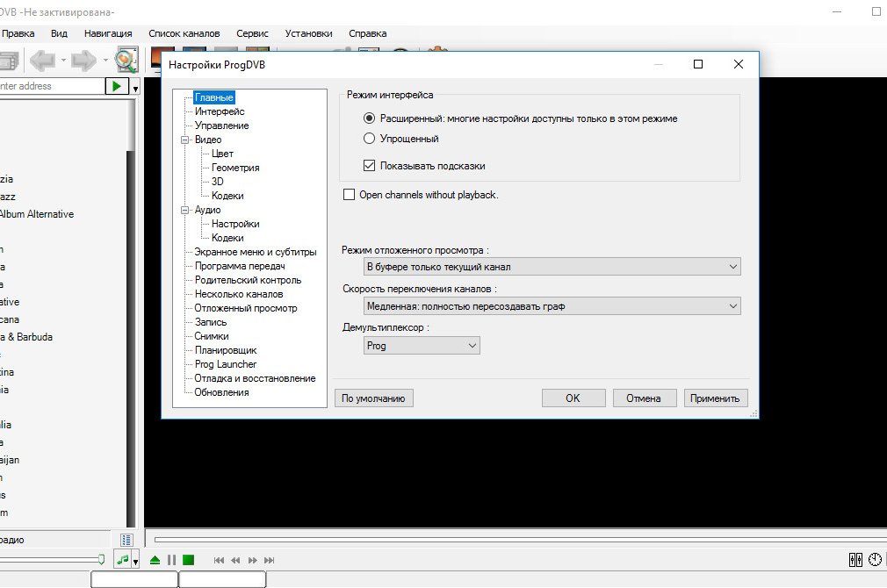This screenshot has width=887, height=588.
Task: Open the forward arrow history dropdown
Action: click(x=105, y=60)
